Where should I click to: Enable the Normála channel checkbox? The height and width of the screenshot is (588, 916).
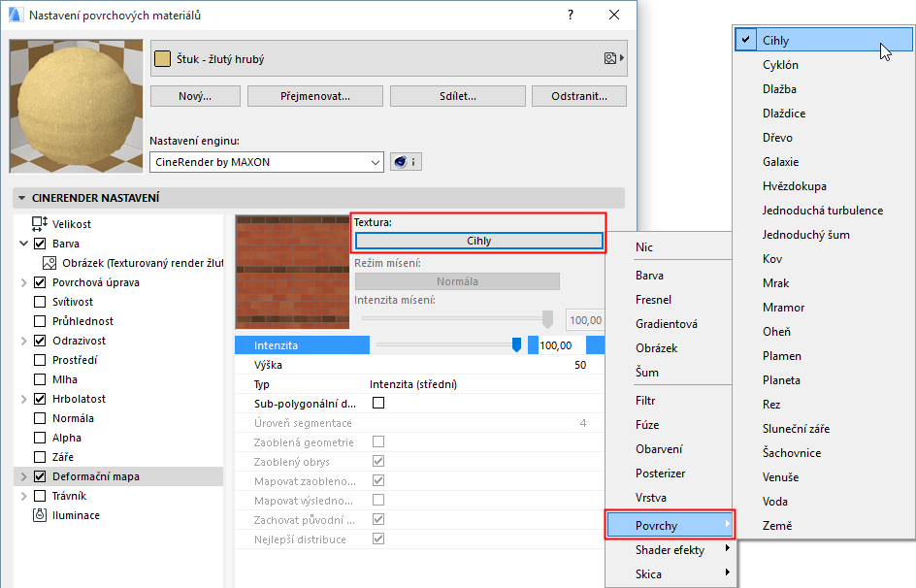tap(40, 418)
